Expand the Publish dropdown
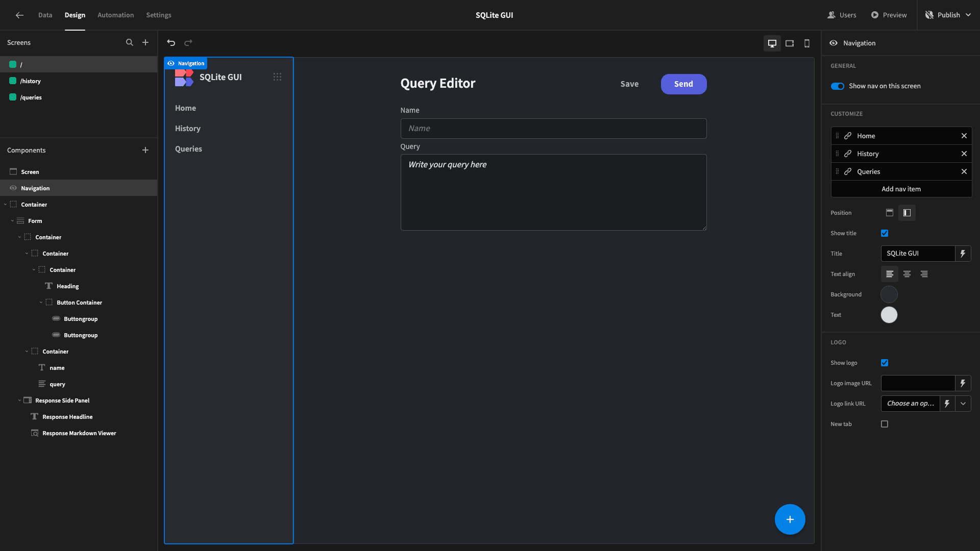The width and height of the screenshot is (980, 551). coord(968,15)
